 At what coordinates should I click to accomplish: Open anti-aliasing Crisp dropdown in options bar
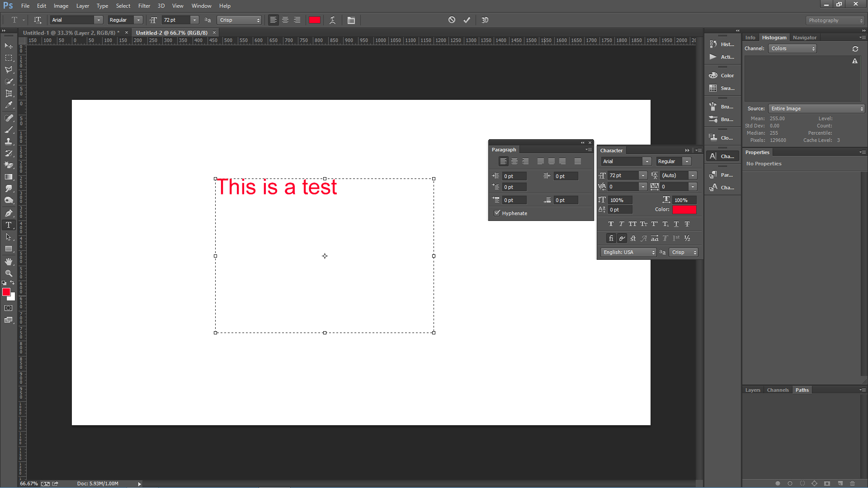click(240, 20)
